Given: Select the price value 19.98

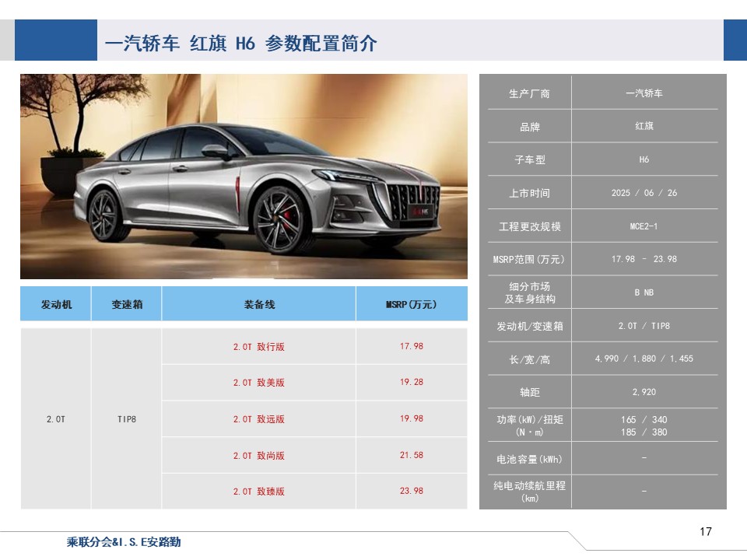Looking at the screenshot, I should (412, 418).
